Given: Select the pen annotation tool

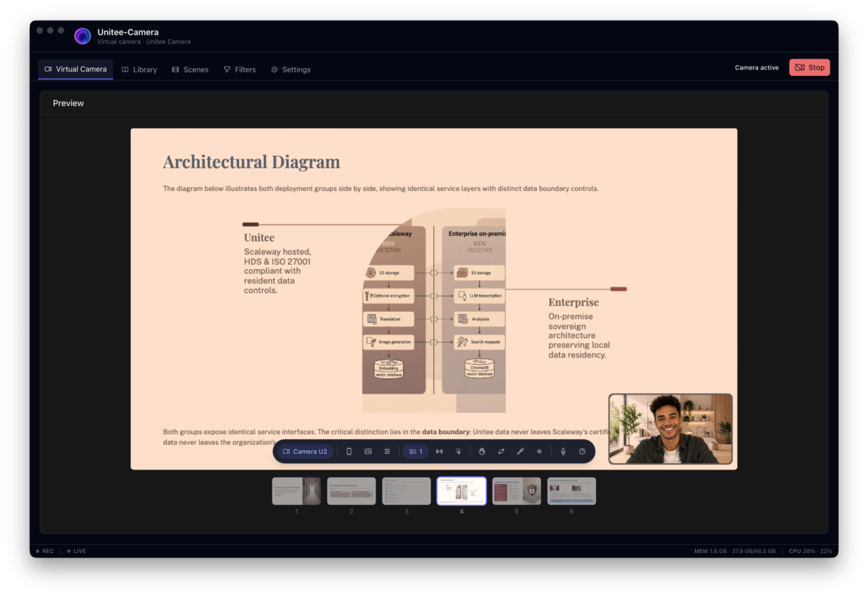Looking at the screenshot, I should click(520, 452).
